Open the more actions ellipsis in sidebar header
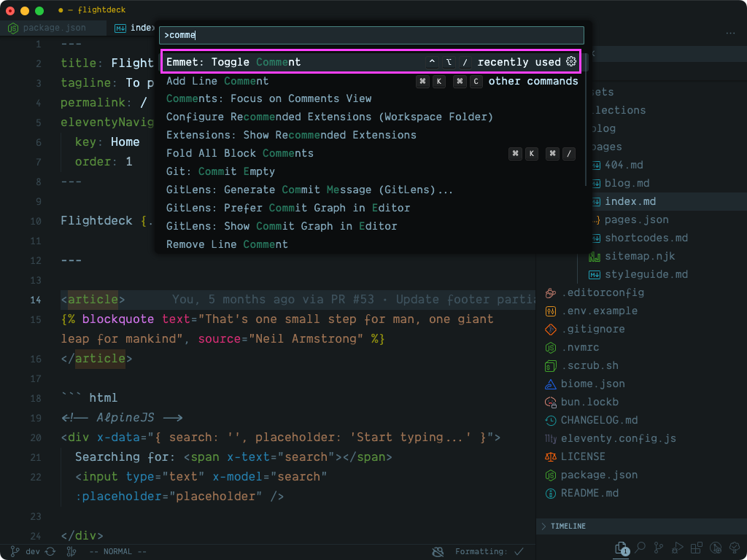The width and height of the screenshot is (747, 560). pyautogui.click(x=729, y=34)
